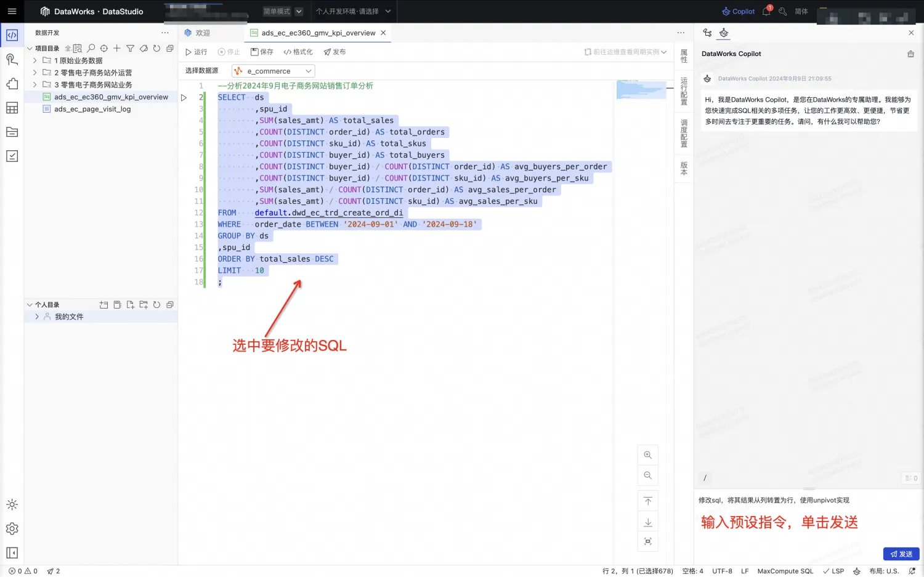The height and width of the screenshot is (577, 924).
Task: Open the 调度配置 side tab
Action: (x=684, y=134)
